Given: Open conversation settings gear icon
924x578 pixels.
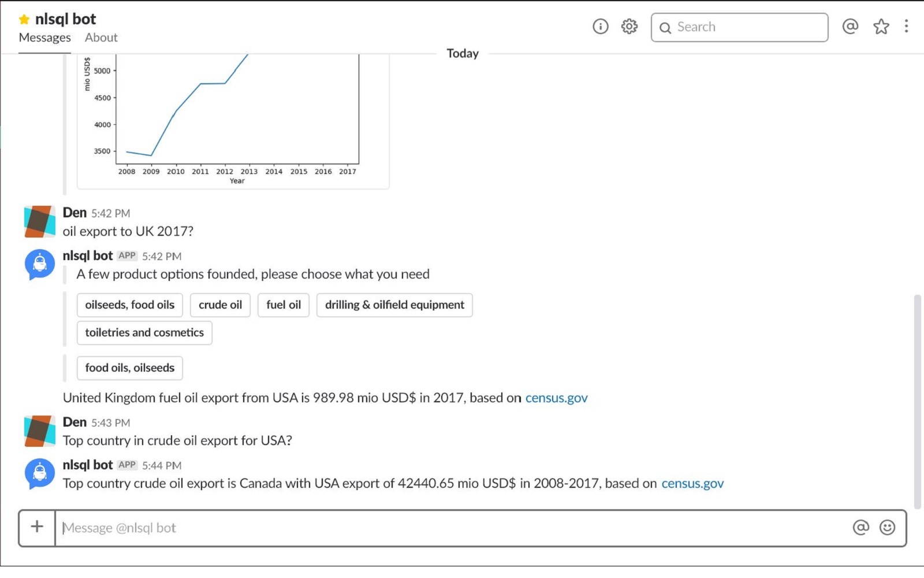Looking at the screenshot, I should (x=629, y=27).
